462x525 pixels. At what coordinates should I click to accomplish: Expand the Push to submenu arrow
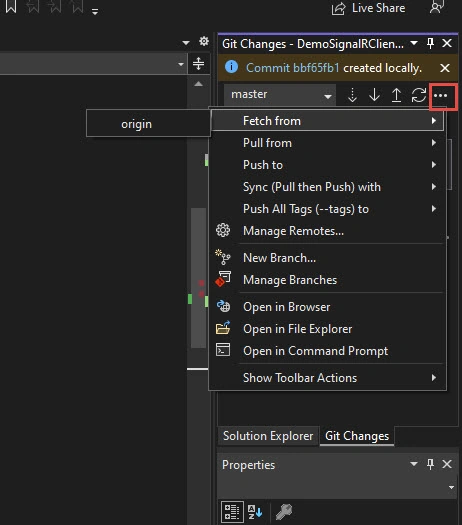pyautogui.click(x=434, y=165)
